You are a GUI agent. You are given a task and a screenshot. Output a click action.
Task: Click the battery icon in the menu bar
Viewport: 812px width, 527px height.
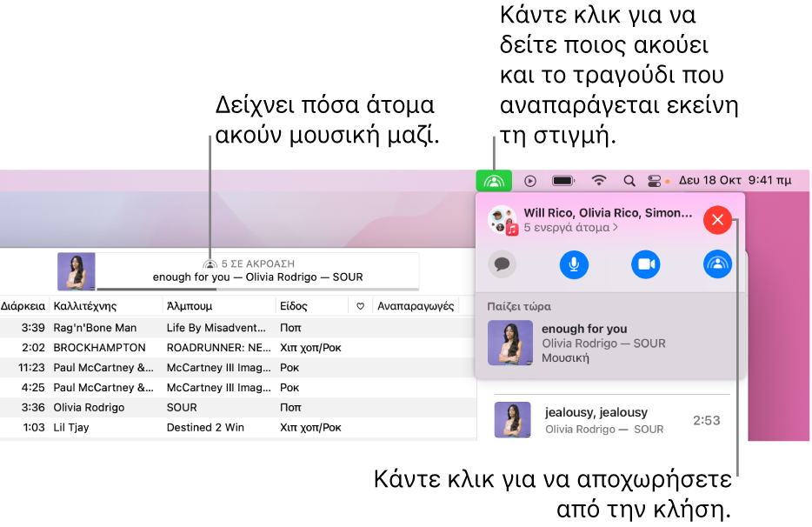coord(562,181)
